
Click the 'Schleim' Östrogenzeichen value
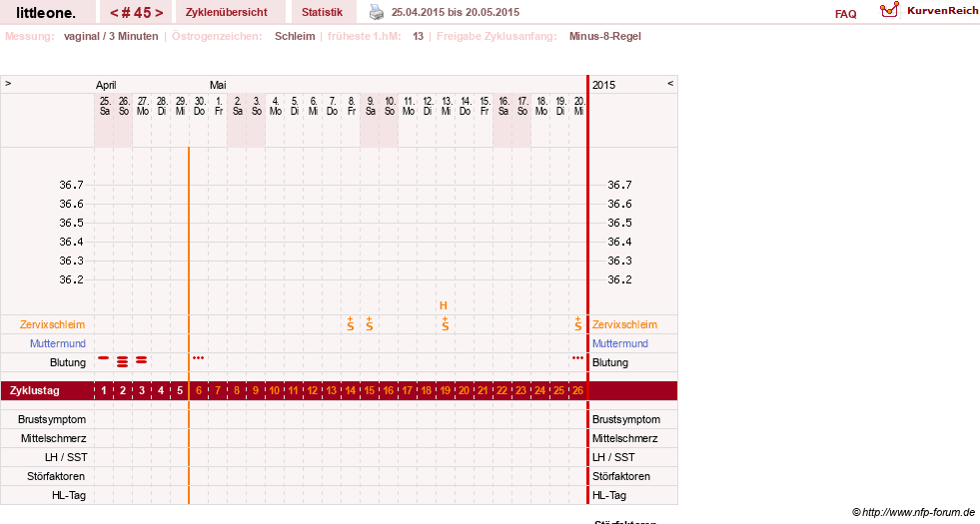click(x=295, y=36)
